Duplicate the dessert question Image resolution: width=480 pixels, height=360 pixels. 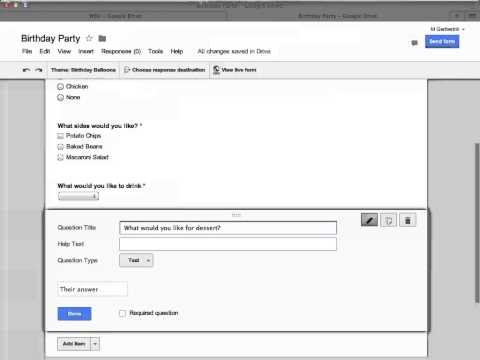389,220
